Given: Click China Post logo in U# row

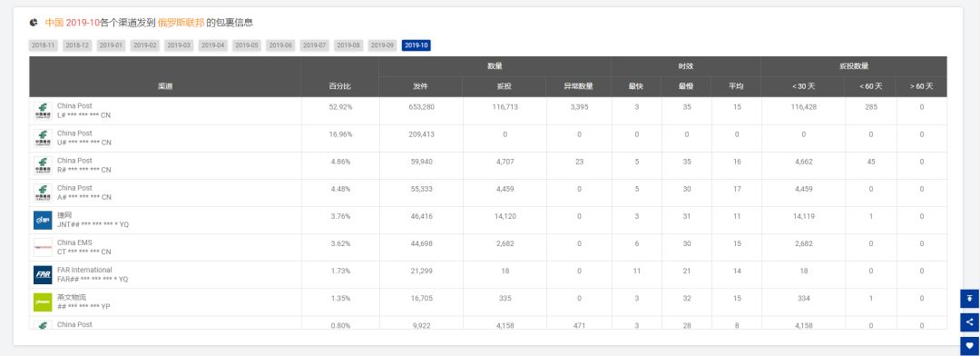Looking at the screenshot, I should [x=43, y=138].
